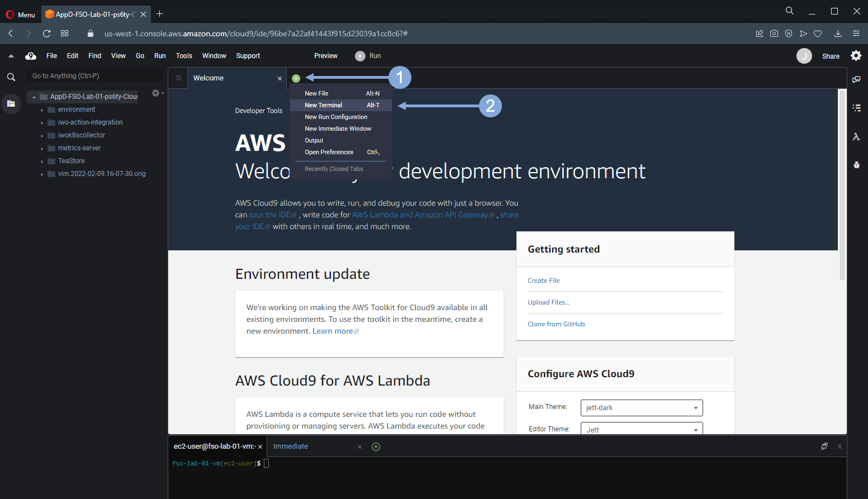Add a new tab in the terminal pane
The image size is (868, 499).
376,446
